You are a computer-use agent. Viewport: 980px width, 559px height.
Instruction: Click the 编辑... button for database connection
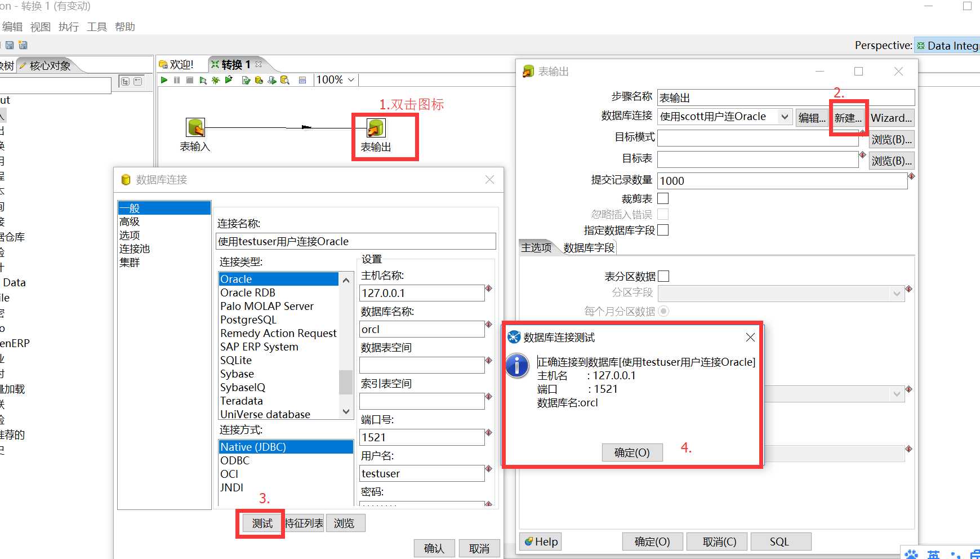[812, 118]
